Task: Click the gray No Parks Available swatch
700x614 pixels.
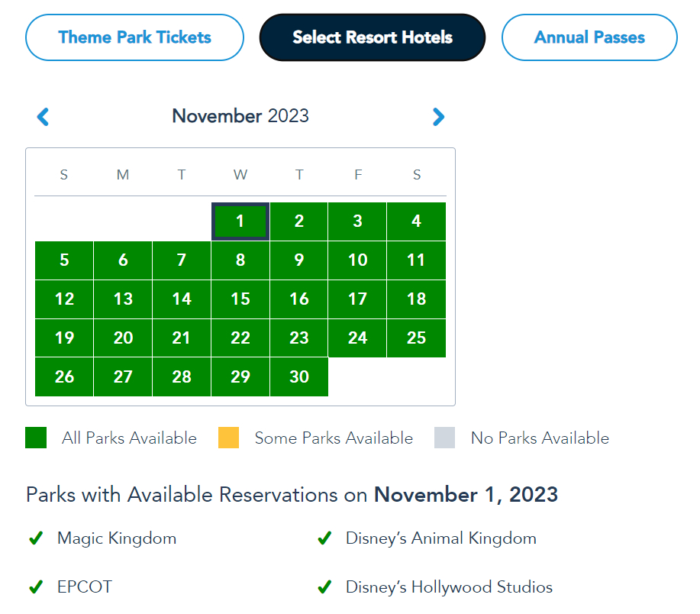Action: tap(444, 438)
